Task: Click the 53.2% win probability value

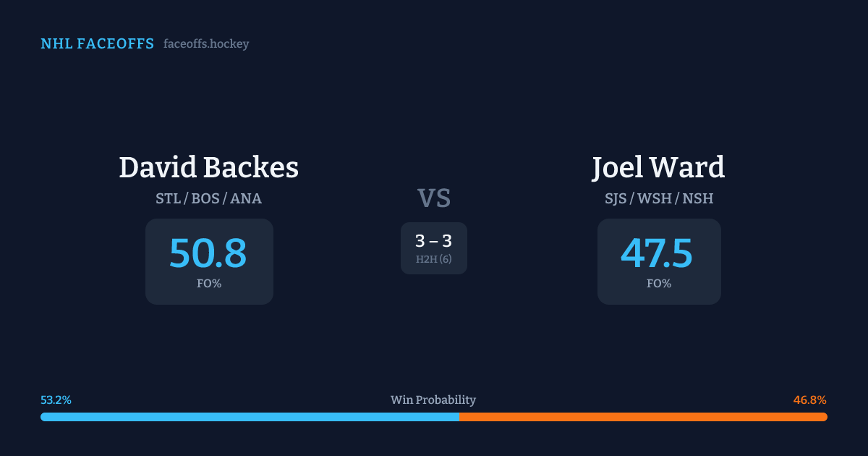Action: (56, 400)
